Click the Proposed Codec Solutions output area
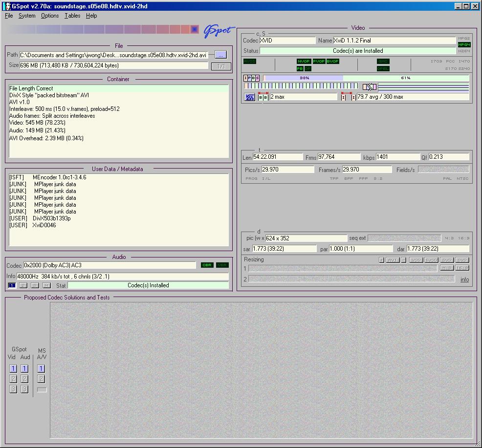The width and height of the screenshot is (482, 448). [262, 370]
